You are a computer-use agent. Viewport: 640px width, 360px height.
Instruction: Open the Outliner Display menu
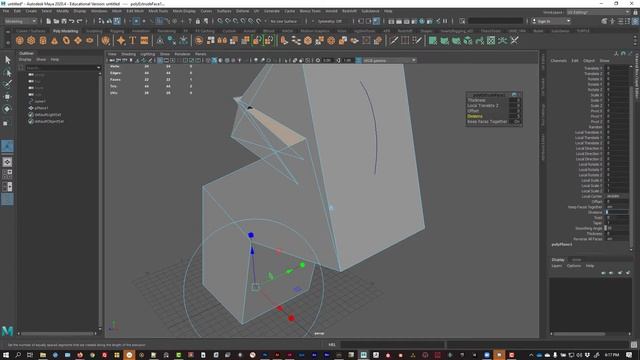coord(25,60)
